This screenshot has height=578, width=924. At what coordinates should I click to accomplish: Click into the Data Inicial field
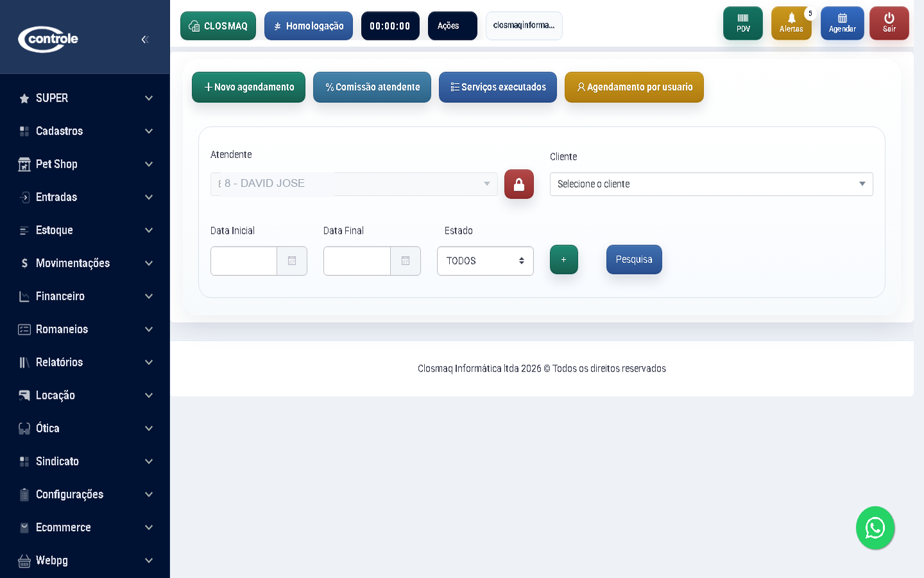click(x=244, y=261)
